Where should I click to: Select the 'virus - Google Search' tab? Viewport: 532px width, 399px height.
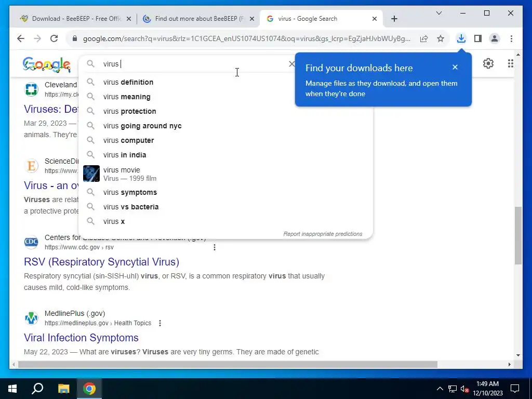click(322, 19)
